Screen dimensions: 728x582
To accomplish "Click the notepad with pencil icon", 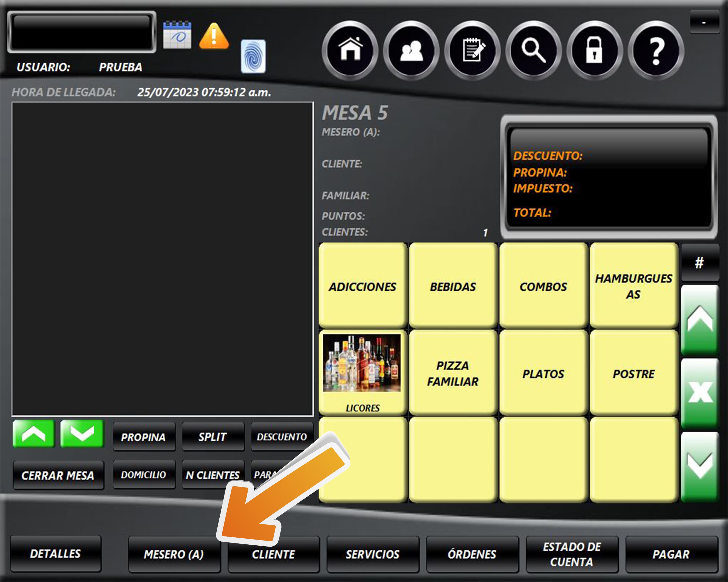I will tap(472, 50).
